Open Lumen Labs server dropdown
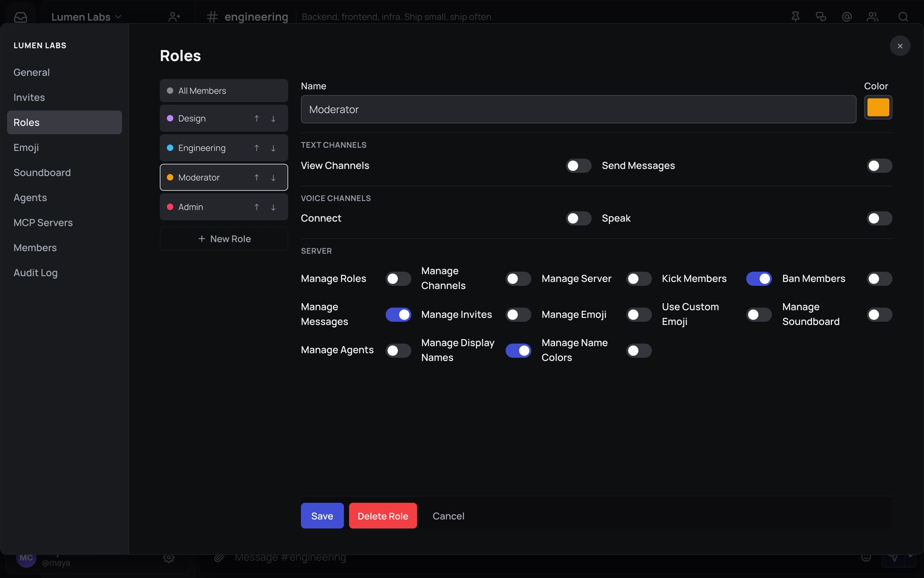 [x=86, y=17]
